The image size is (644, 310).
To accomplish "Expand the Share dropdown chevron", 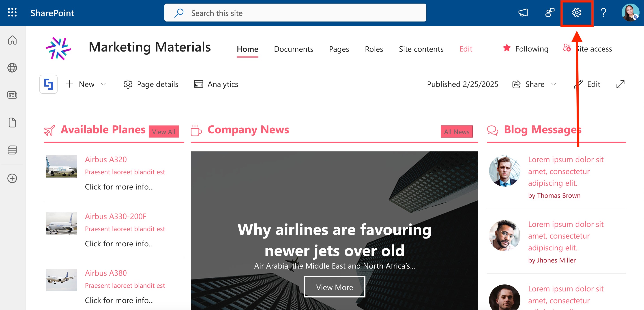I will point(554,84).
